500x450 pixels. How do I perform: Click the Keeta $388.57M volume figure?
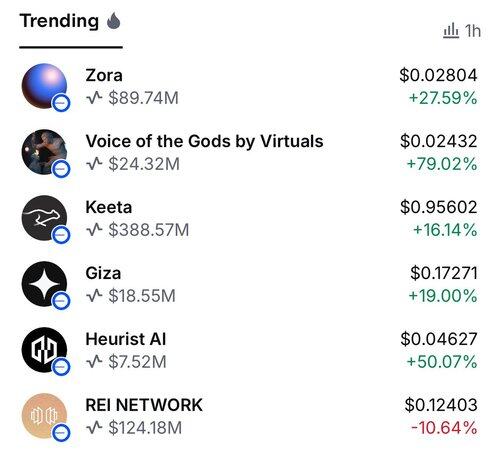149,230
